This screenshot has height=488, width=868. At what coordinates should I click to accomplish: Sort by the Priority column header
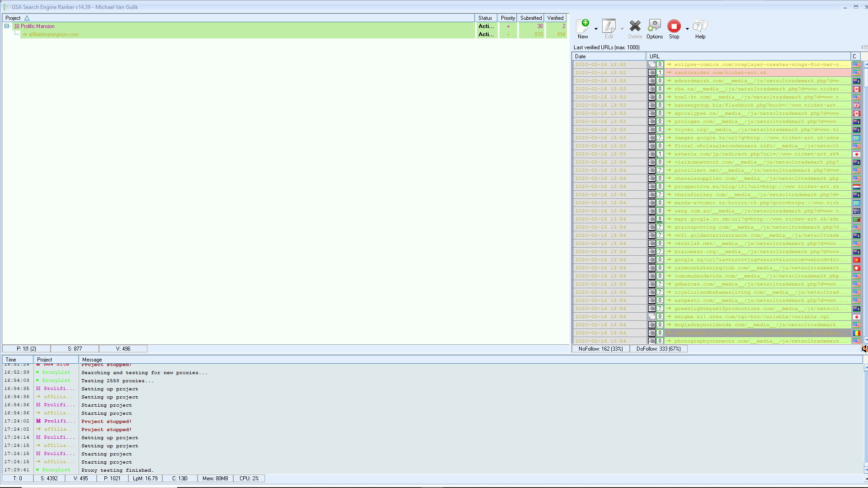[508, 18]
